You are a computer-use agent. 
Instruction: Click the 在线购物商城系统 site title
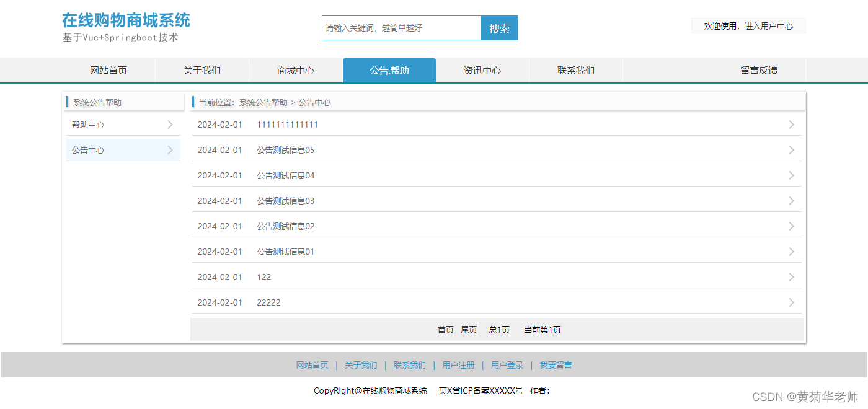126,20
